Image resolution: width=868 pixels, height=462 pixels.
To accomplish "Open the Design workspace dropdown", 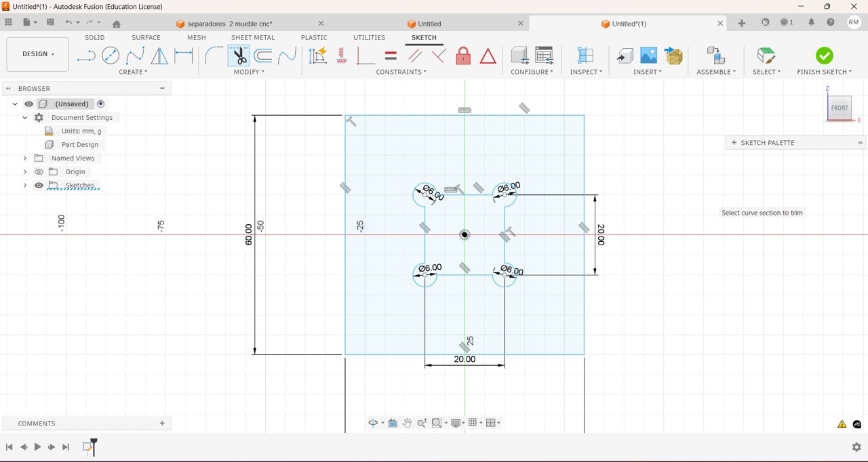I will pyautogui.click(x=37, y=54).
